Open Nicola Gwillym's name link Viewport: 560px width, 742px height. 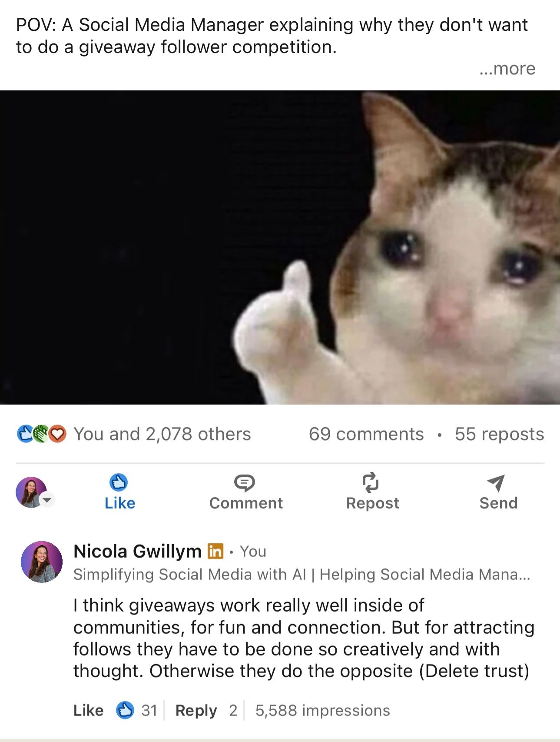coord(137,551)
